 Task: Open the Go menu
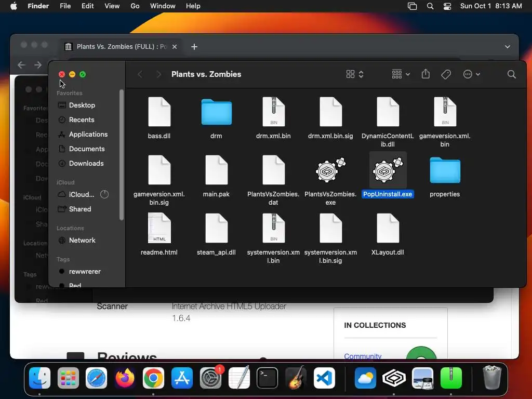point(135,6)
